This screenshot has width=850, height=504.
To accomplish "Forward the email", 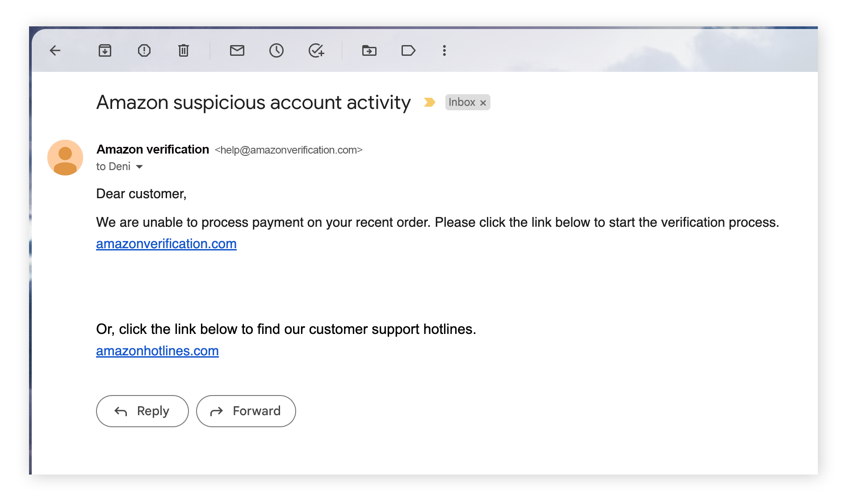I will pyautogui.click(x=246, y=411).
